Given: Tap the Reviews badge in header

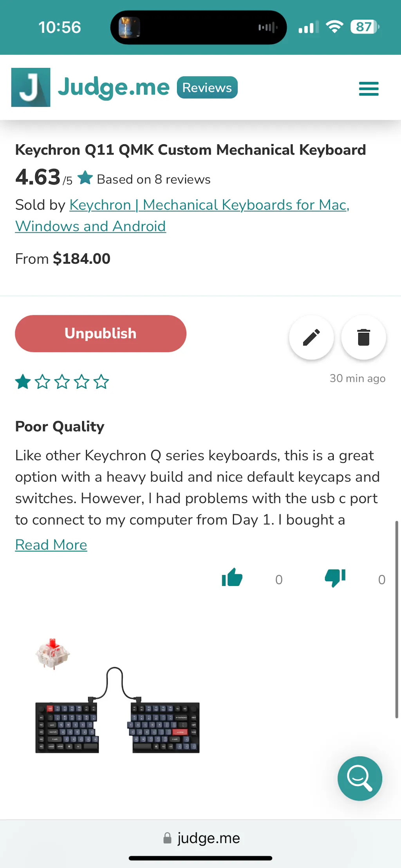Looking at the screenshot, I should [207, 88].
